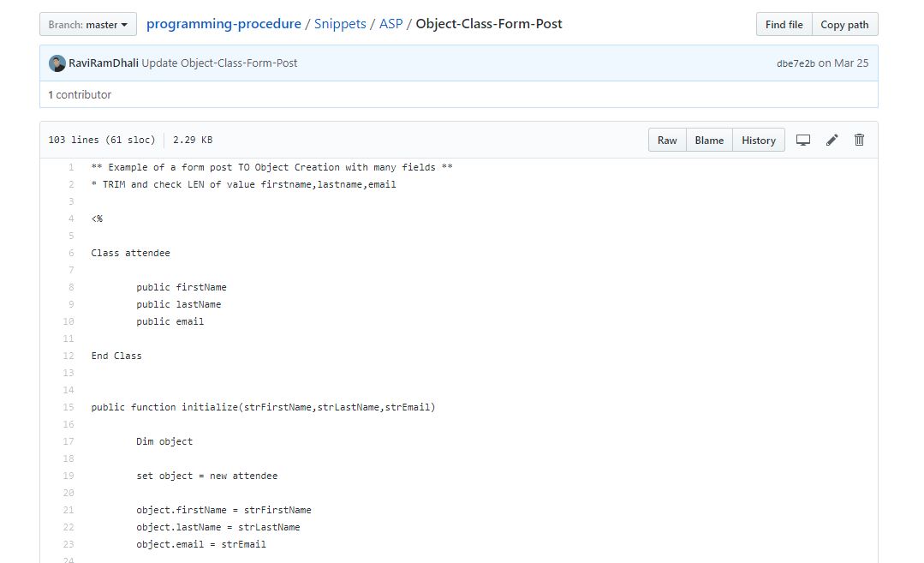Viewport: 924px width, 563px height.
Task: View the Raw file contents
Action: [x=667, y=141]
